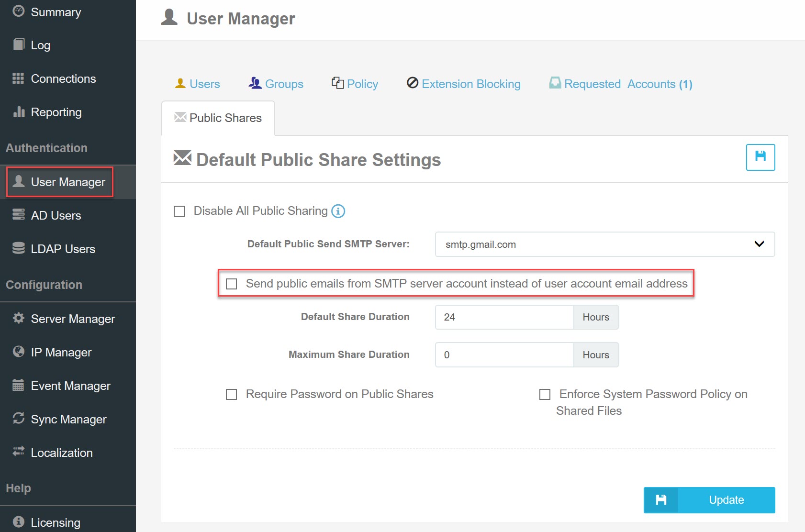Click the save disk icon in settings header
This screenshot has height=532, width=805.
760,157
